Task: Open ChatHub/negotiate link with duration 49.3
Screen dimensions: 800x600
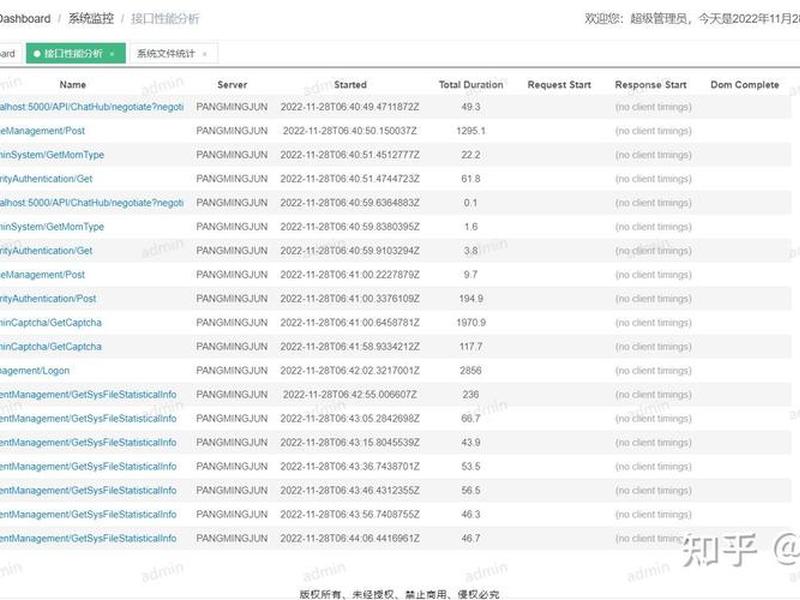Action: 92,107
